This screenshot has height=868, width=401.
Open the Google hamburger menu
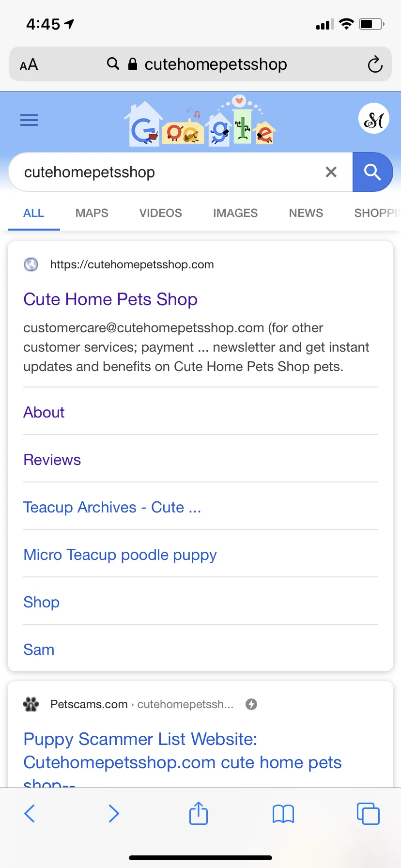29,120
